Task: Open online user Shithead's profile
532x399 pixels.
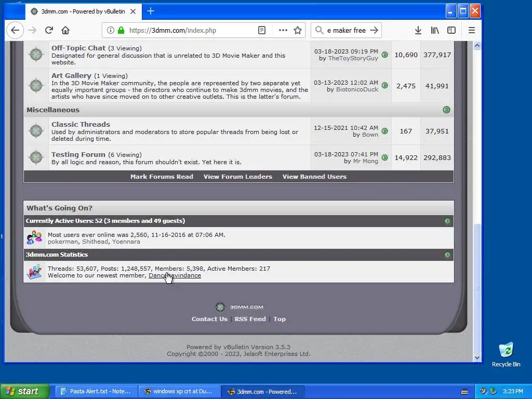Action: 95,242
